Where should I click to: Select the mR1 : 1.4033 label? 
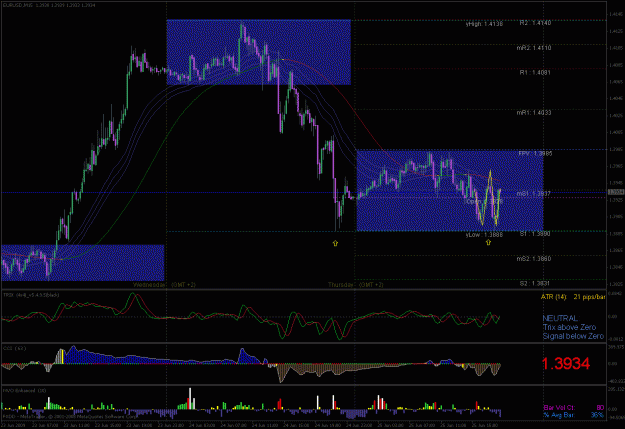pos(534,113)
